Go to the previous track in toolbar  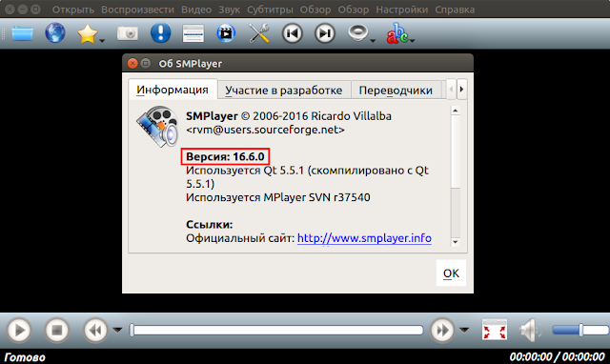click(293, 33)
